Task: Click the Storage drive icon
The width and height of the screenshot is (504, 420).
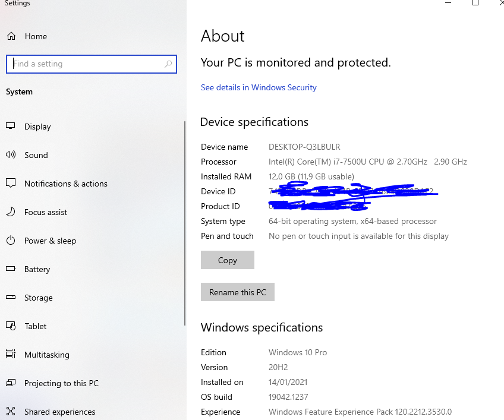Action: coord(11,297)
